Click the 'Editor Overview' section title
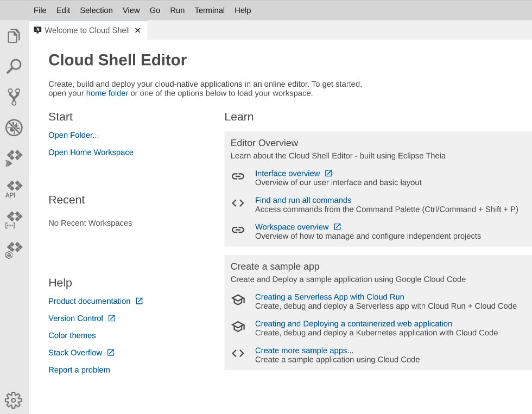 [x=264, y=143]
